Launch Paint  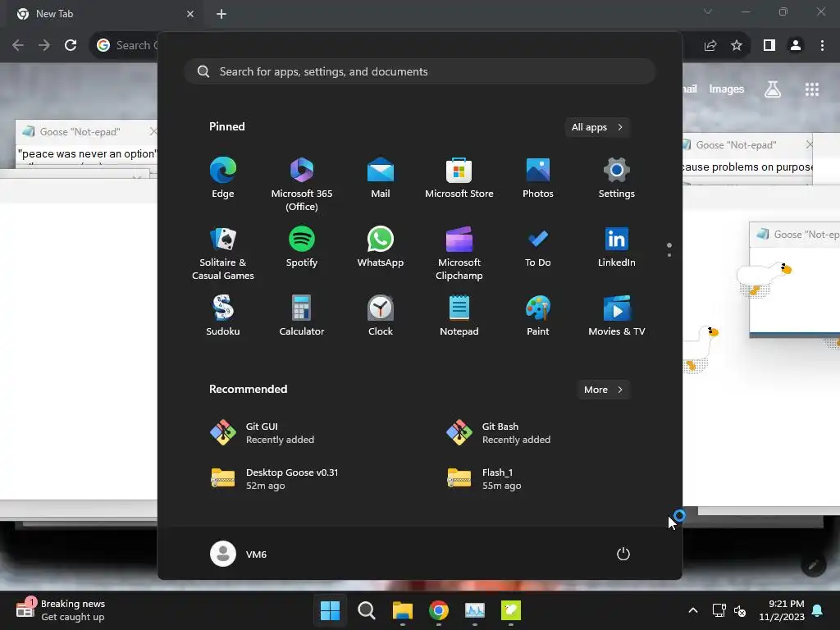(538, 316)
